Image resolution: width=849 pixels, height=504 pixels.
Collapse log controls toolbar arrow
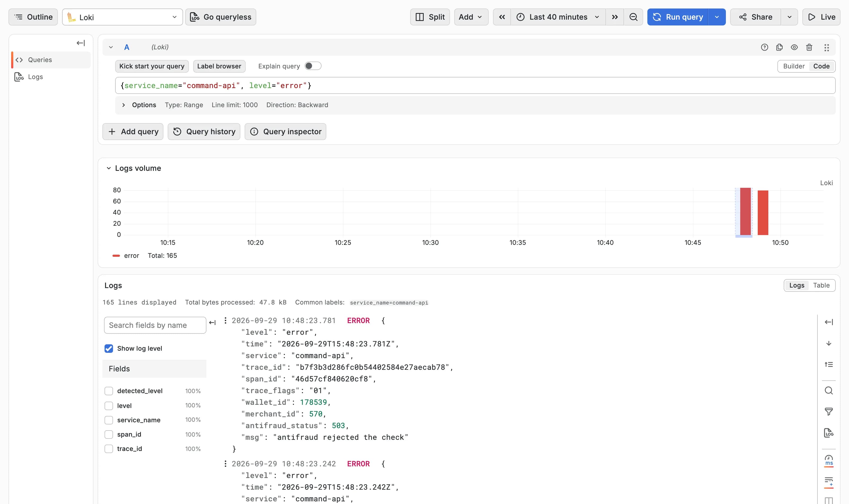click(x=829, y=322)
